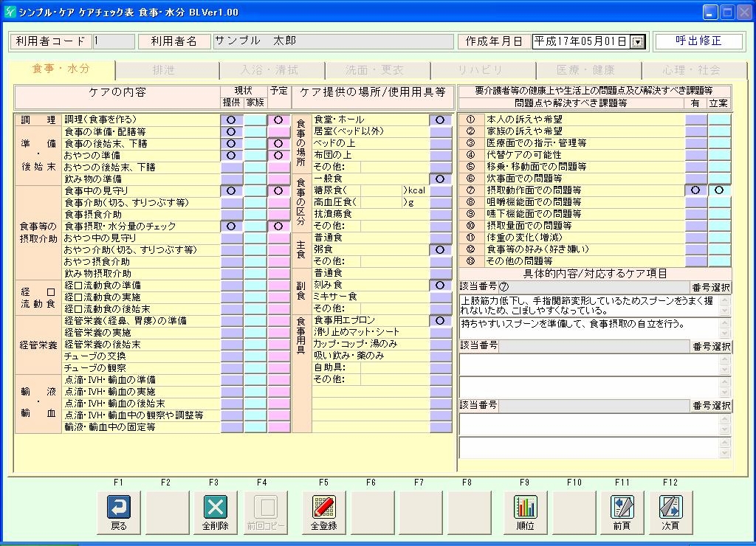Click the first 番号選択 number selector
The height and width of the screenshot is (546, 756).
point(711,287)
